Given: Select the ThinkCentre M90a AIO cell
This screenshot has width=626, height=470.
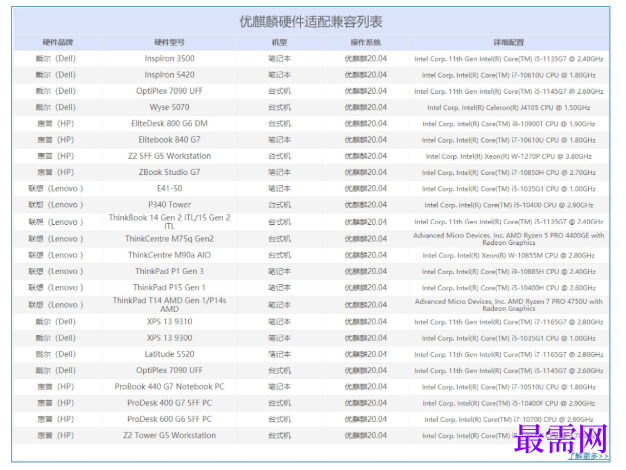Looking at the screenshot, I should [x=169, y=255].
